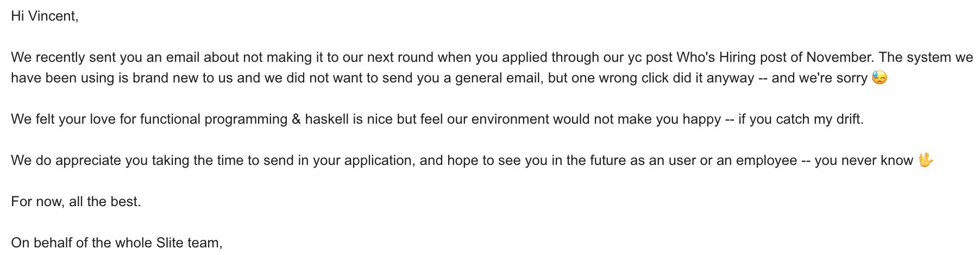Click the Vulcan salute hand emoji

925,160
